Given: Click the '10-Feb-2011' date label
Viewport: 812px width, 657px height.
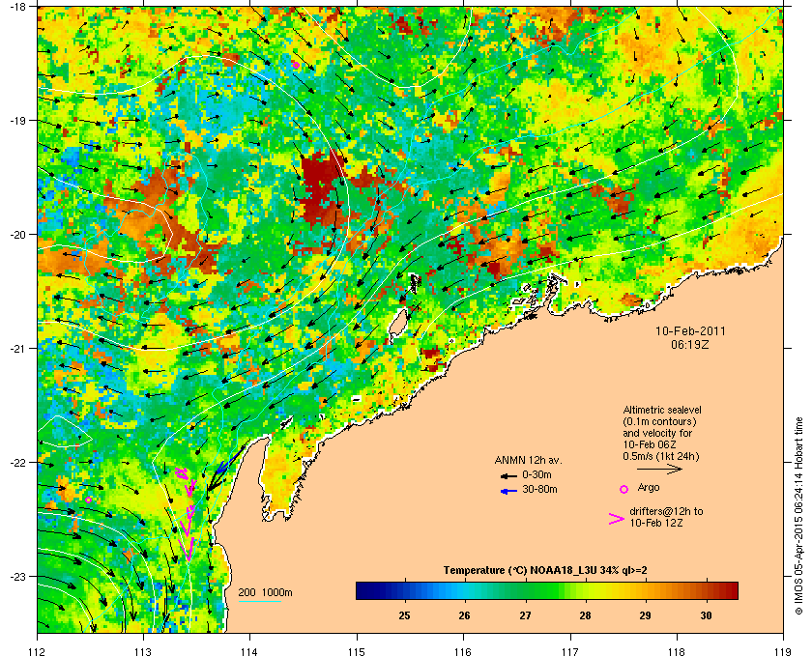Looking at the screenshot, I should [690, 331].
